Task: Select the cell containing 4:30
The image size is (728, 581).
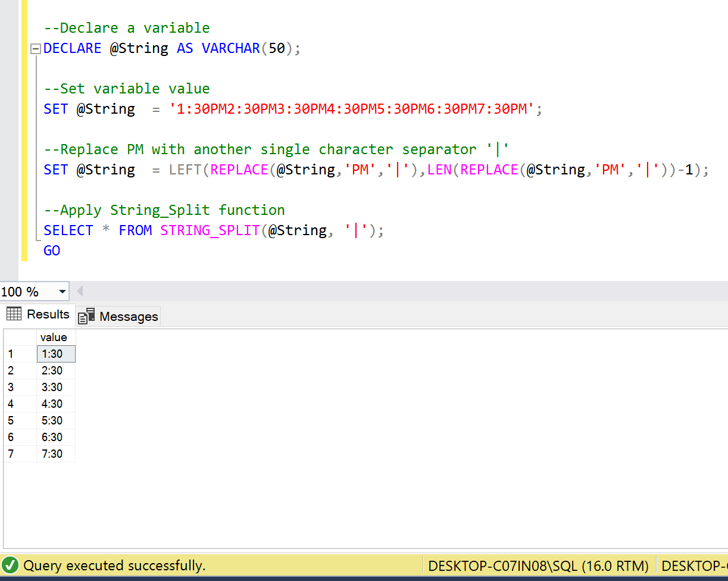Action: click(56, 404)
